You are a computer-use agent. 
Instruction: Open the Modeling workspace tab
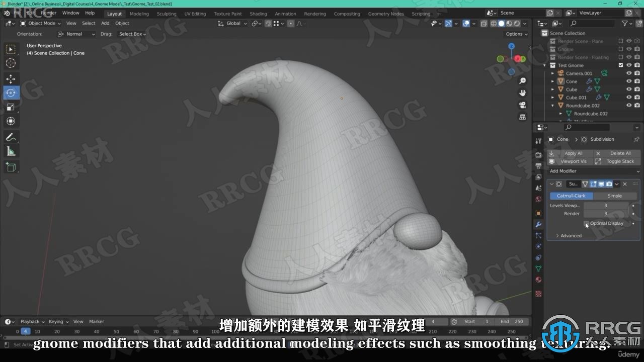tap(139, 14)
